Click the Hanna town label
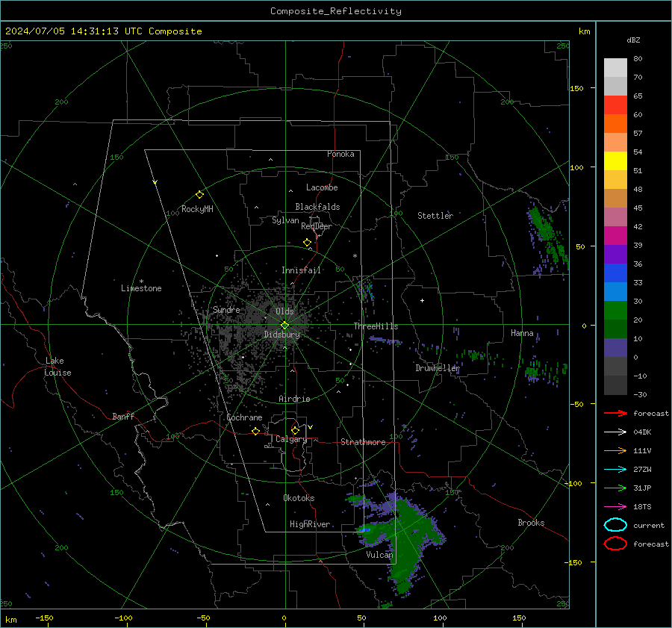This screenshot has height=628, width=672. [522, 333]
